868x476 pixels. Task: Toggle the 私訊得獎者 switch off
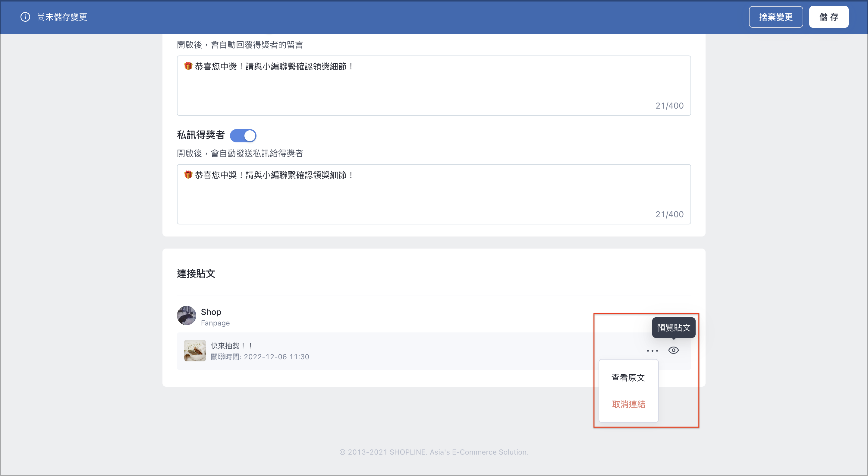click(243, 136)
